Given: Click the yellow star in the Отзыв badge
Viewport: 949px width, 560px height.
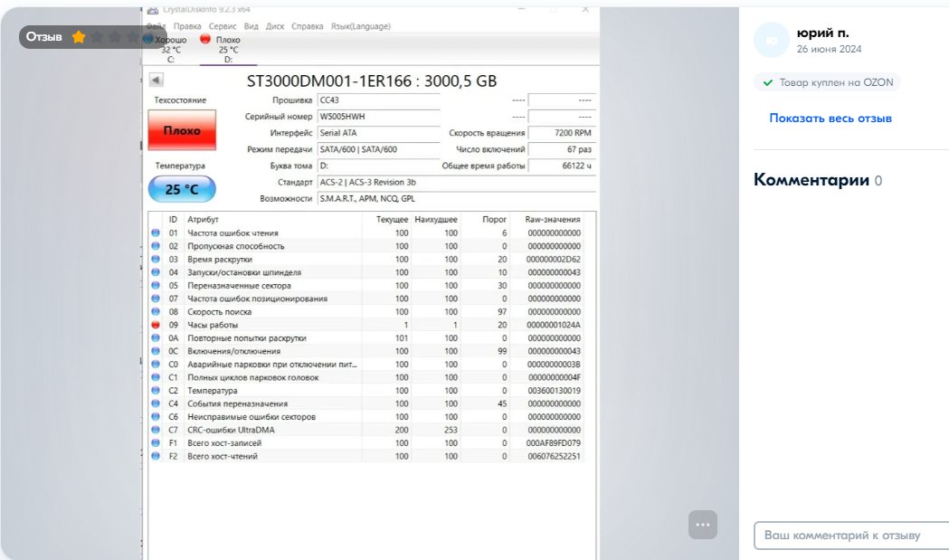Looking at the screenshot, I should coord(79,37).
